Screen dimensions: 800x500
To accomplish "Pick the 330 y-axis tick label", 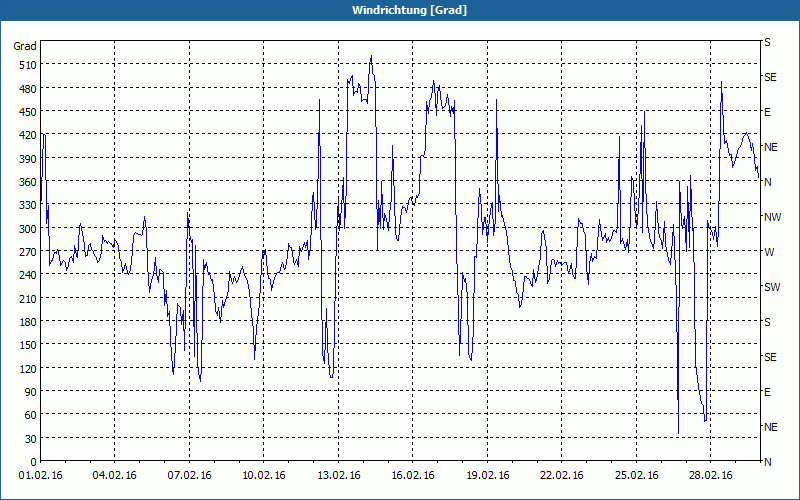I will click(27, 205).
